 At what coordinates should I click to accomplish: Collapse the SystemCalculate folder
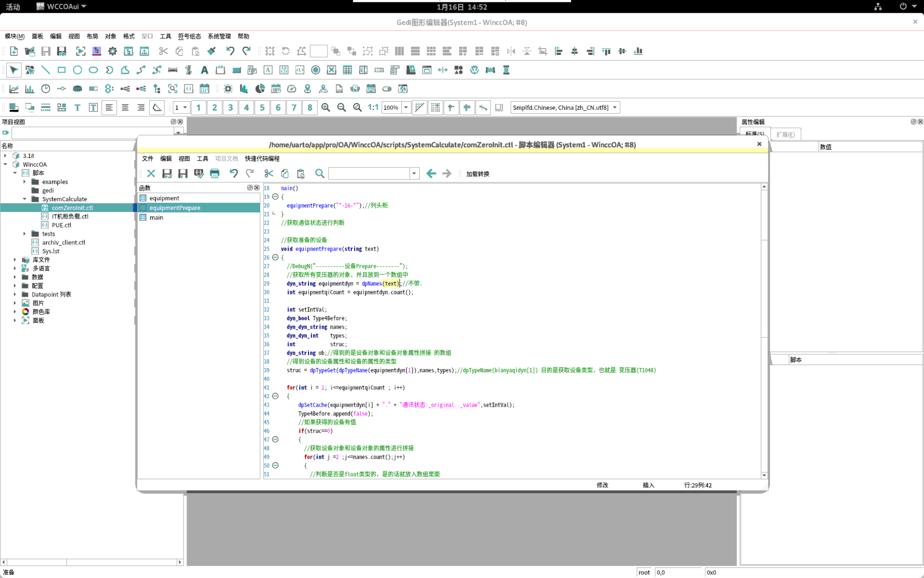[25, 199]
